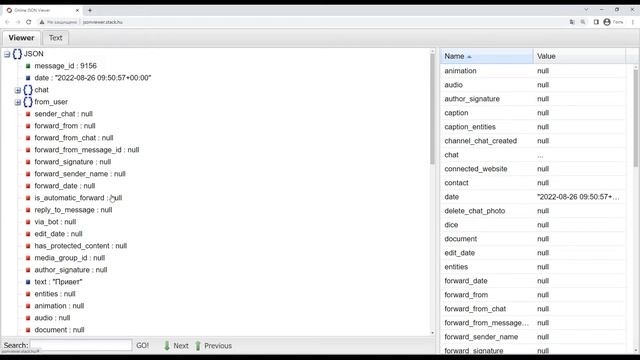Click the red icon beside via_bot
Viewport: 640px width, 360px height.
coord(28,222)
